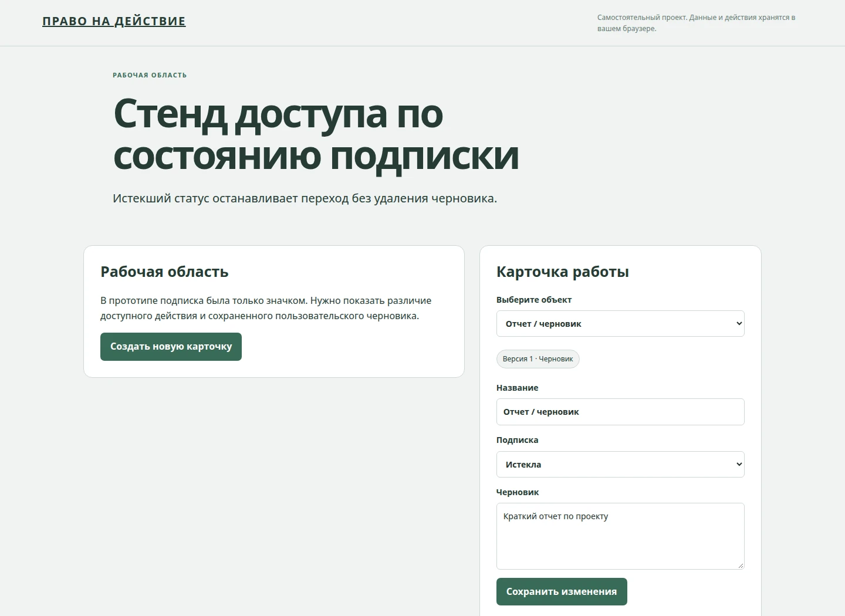Expand the Подписка dropdown showing Истекла
Screen dimensions: 845x616
tap(620, 465)
